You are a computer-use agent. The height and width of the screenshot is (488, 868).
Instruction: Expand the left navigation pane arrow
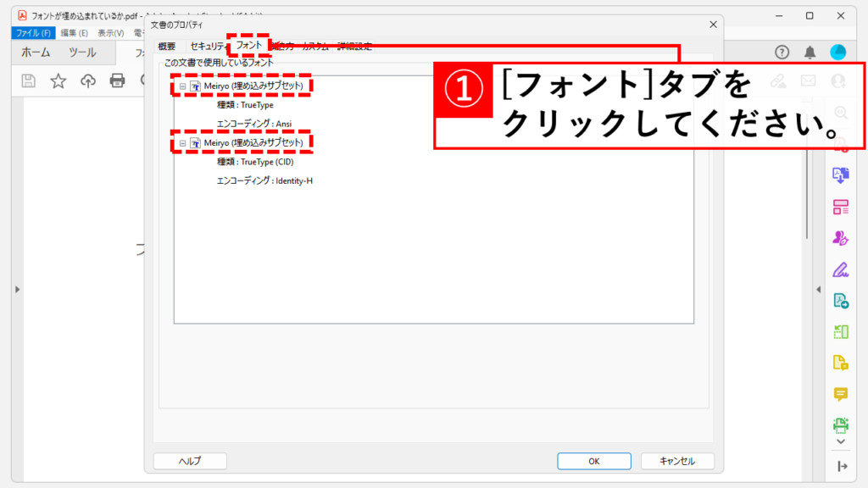(17, 290)
